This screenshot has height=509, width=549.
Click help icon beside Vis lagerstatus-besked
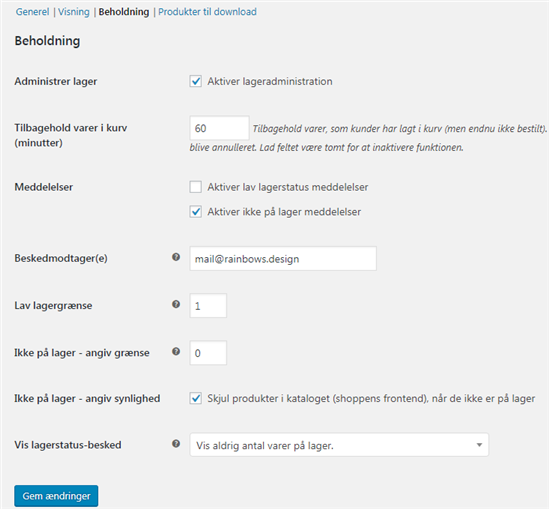(176, 444)
